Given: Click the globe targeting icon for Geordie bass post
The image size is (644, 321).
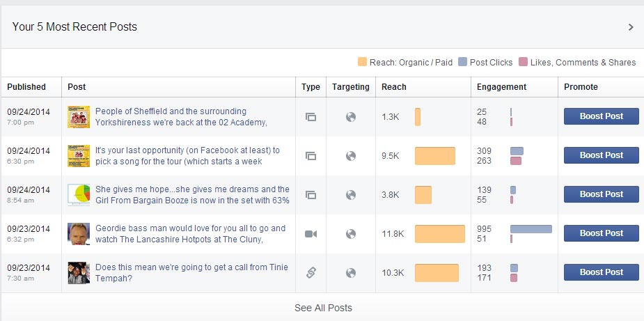Looking at the screenshot, I should [x=351, y=234].
